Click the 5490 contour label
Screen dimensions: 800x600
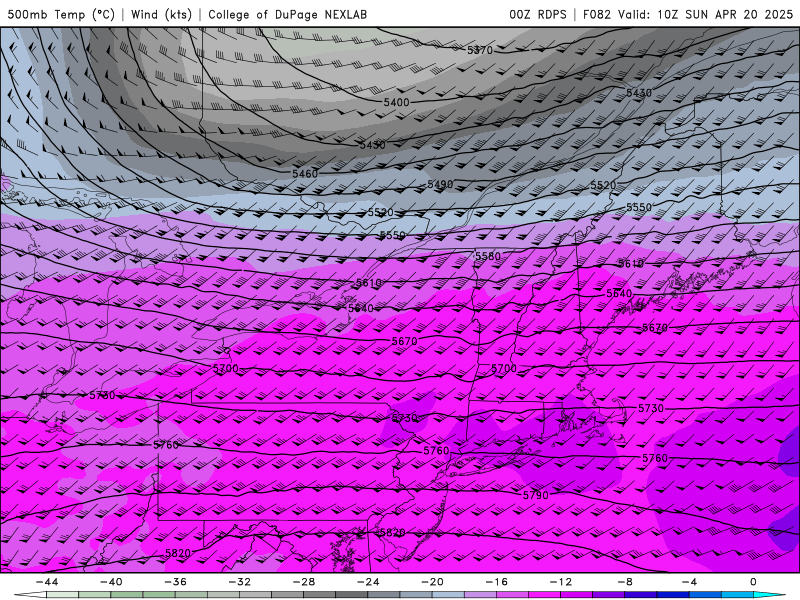pyautogui.click(x=440, y=184)
